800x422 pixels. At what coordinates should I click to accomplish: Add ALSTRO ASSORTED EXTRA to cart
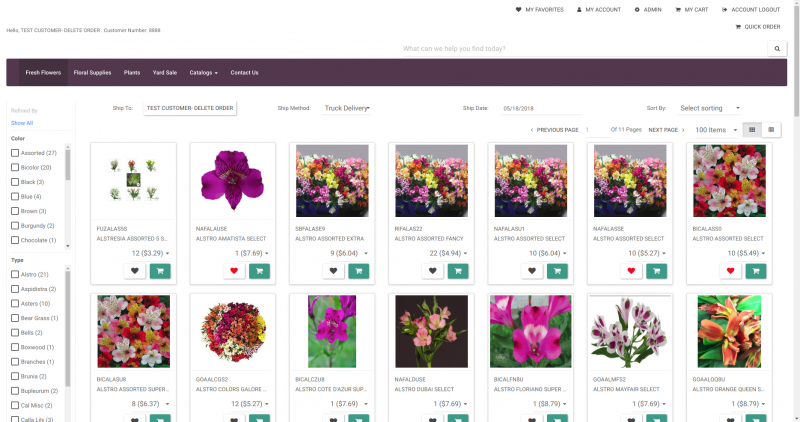tap(359, 271)
